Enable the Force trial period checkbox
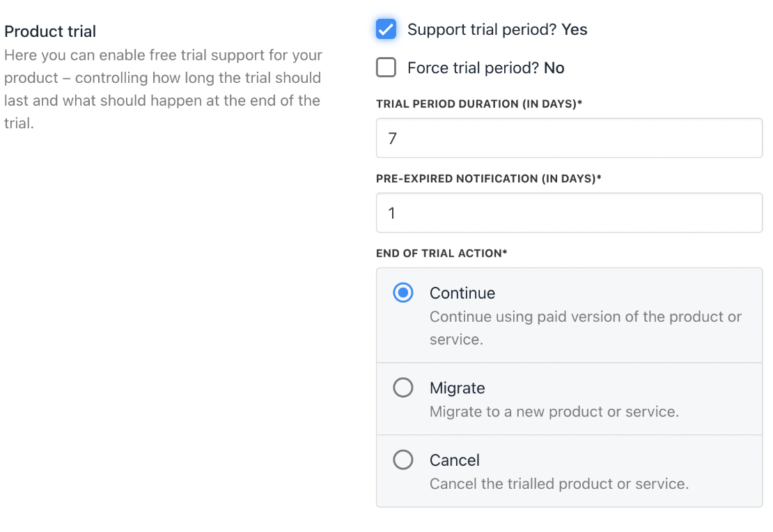This screenshot has width=773, height=532. click(386, 68)
